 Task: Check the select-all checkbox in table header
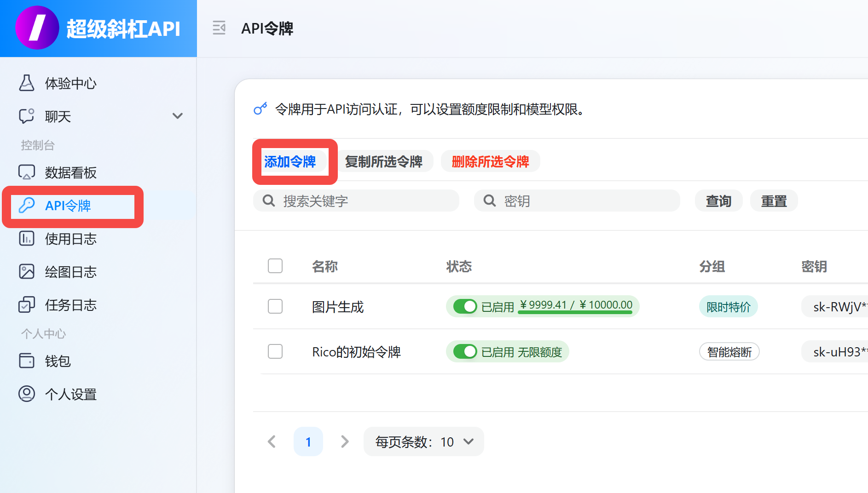click(275, 266)
